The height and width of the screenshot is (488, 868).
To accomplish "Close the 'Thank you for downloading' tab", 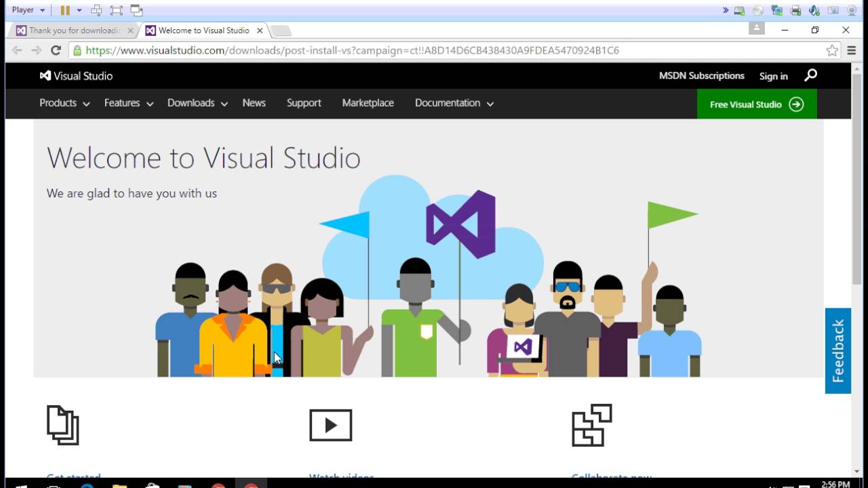I will point(129,30).
